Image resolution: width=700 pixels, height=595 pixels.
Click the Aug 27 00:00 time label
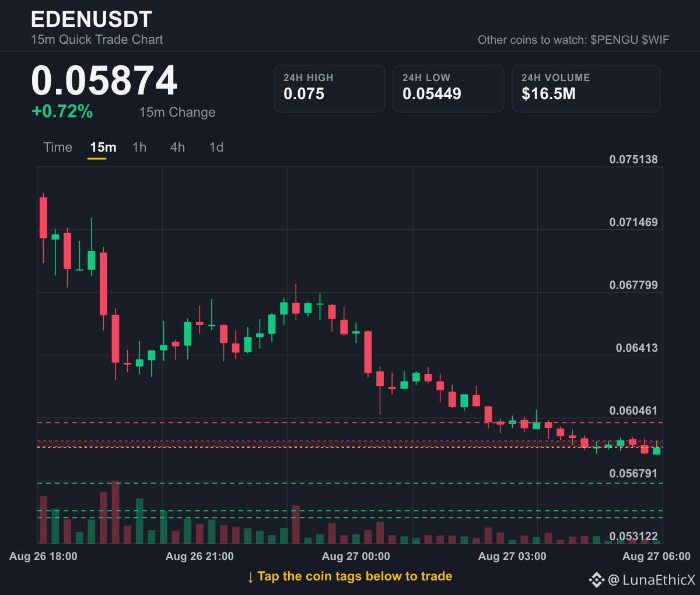pos(356,556)
